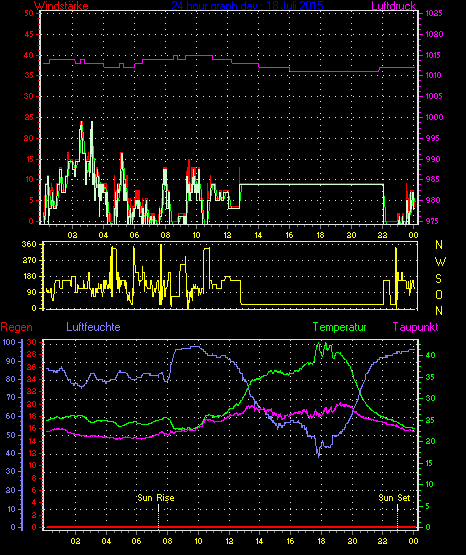Click the W wind direction letter
This screenshot has width=466, height=555.
pos(440,262)
